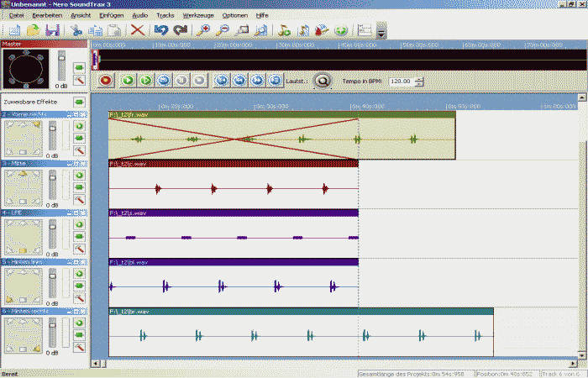Screen dimensions: 588x378
Task: Click the Cut scissors icon
Action: click(77, 30)
